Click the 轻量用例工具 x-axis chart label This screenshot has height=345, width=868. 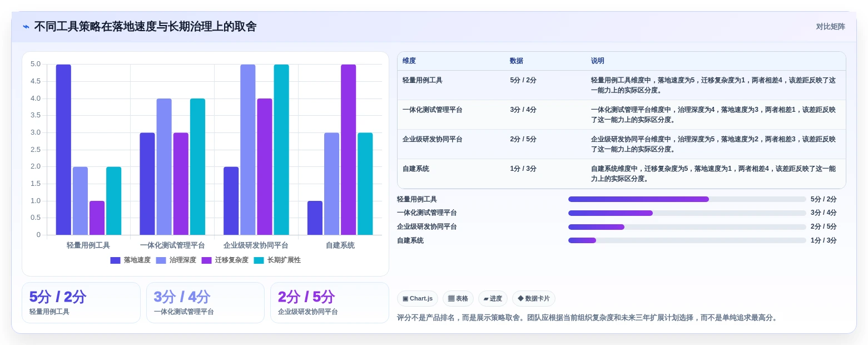(x=88, y=245)
